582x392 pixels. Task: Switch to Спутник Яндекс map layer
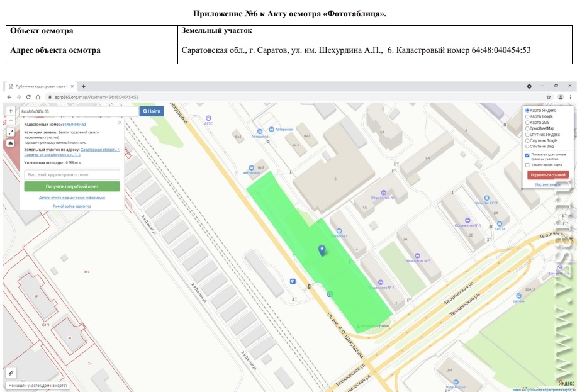click(527, 135)
